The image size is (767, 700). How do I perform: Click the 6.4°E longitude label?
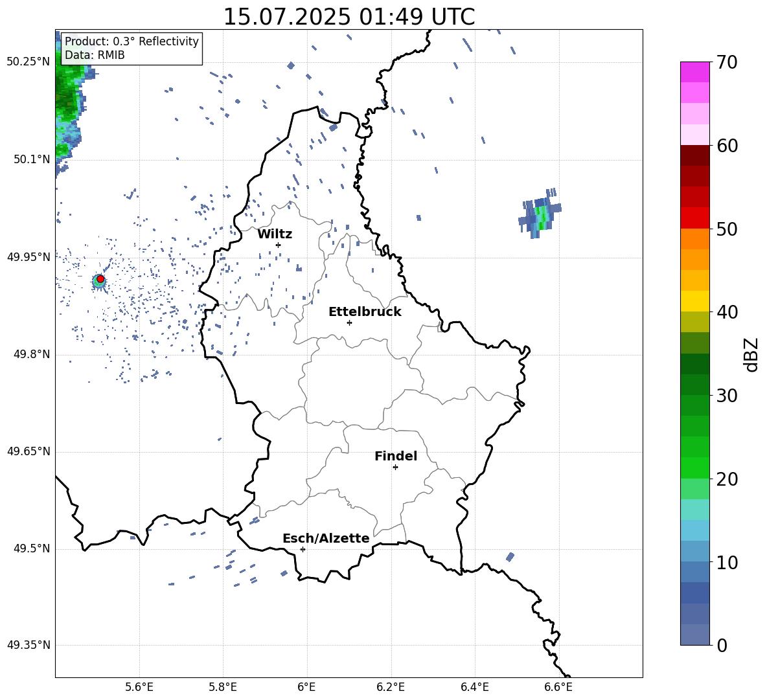point(474,687)
